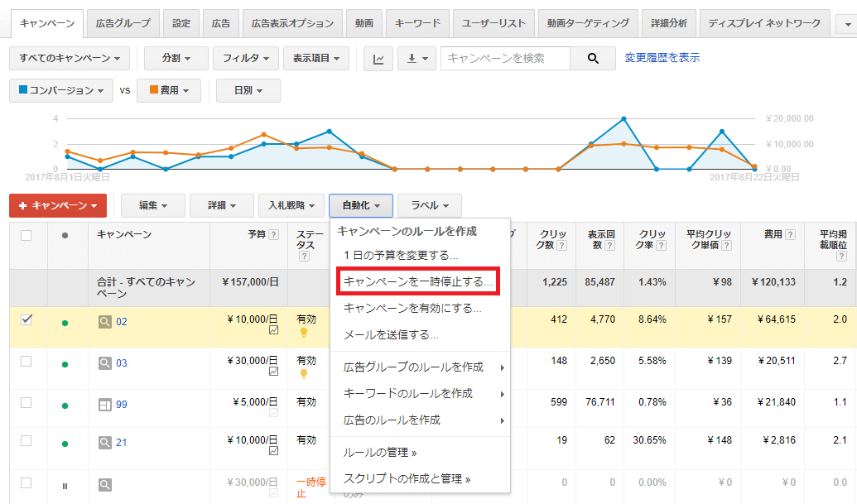Expand the overflow arrow after ディスプレイ ネットワーク tab
This screenshot has height=504, width=857.
coord(848,25)
